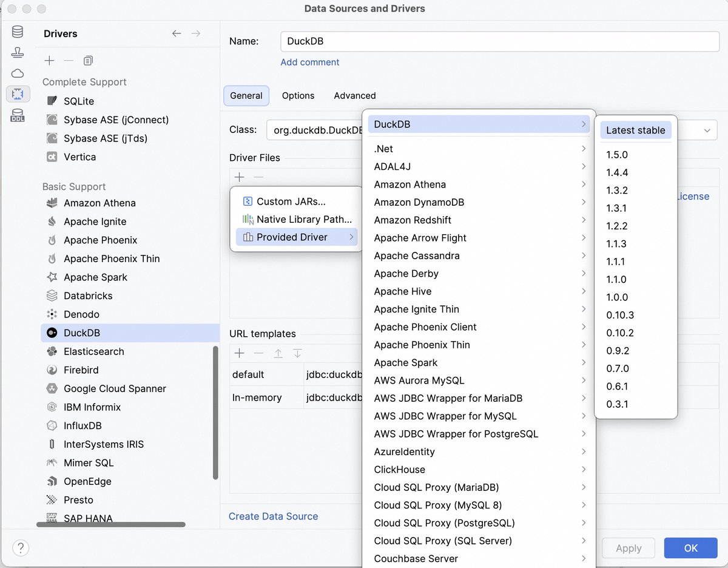The image size is (728, 568).
Task: Click the Add comment link
Action: point(310,62)
